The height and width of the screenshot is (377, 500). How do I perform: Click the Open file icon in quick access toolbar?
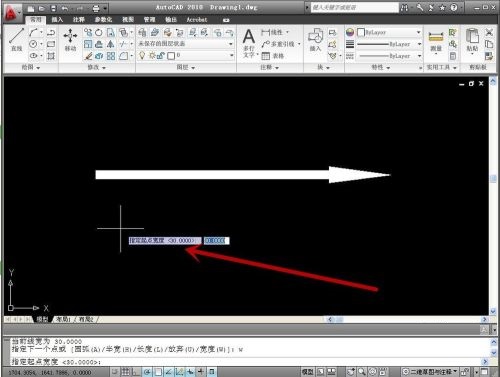pos(42,9)
